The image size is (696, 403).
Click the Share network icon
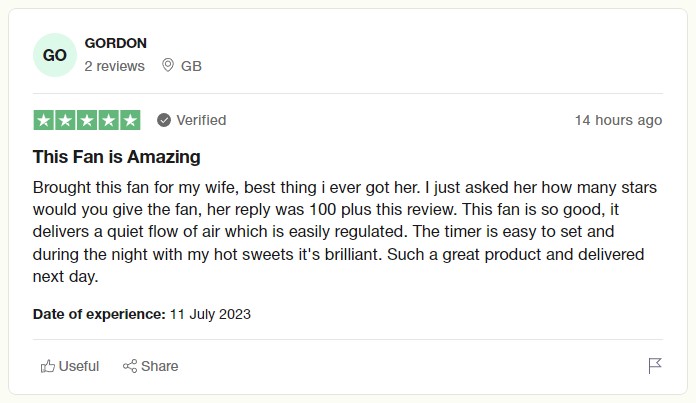(130, 366)
